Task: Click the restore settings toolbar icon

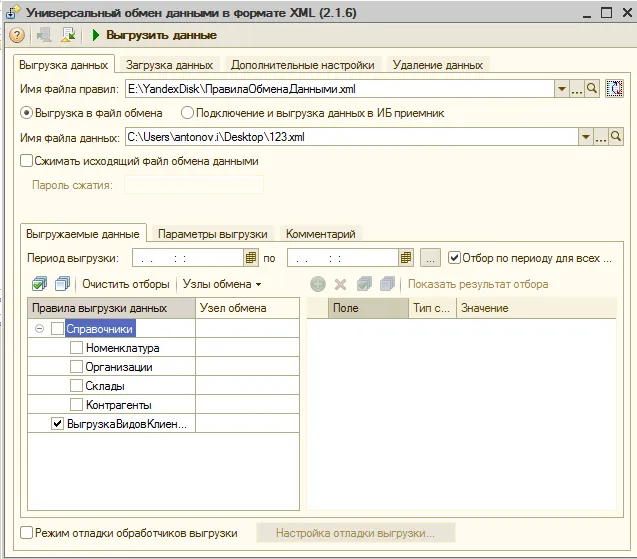Action: click(68, 35)
